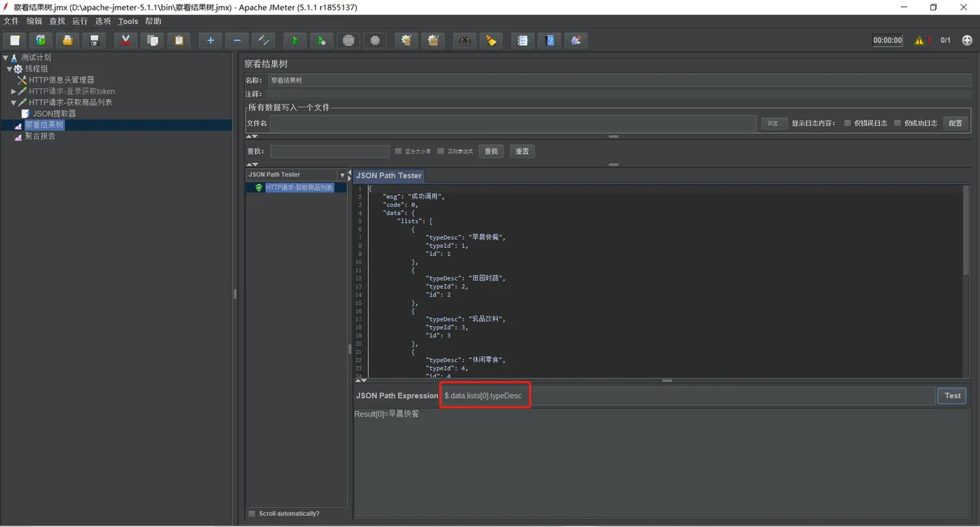980x527 pixels.
Task: Select 察看结果树 in the tree
Action: pos(44,125)
